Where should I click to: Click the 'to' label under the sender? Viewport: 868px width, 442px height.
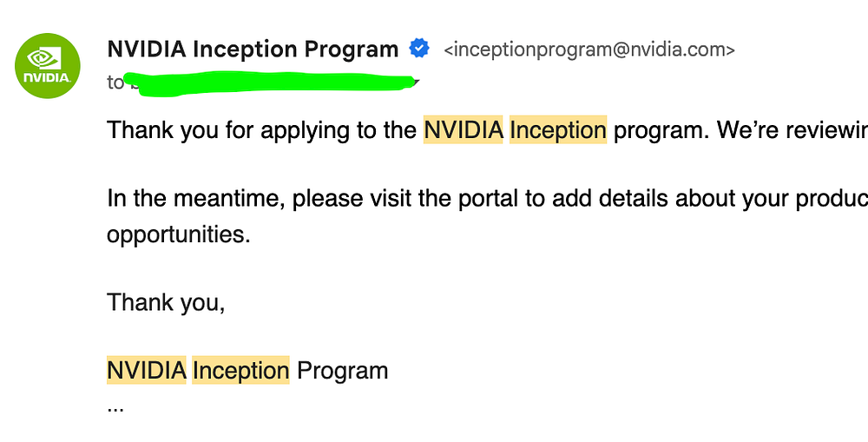point(115,83)
